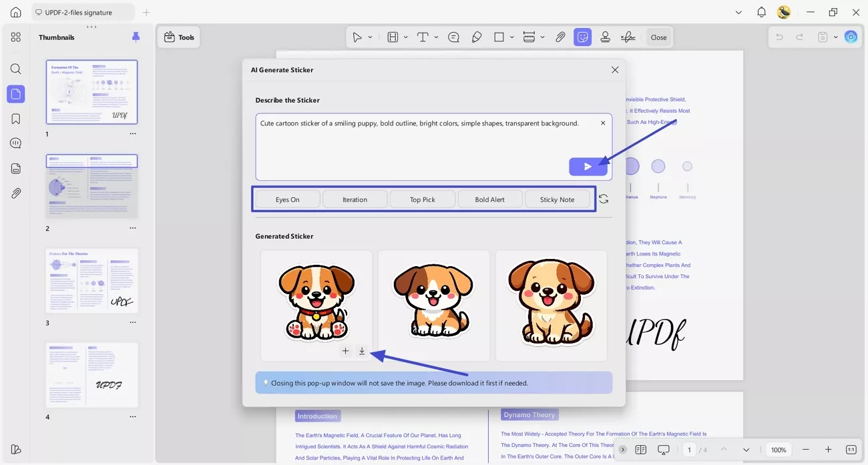Open the Search panel icon
Screen dimensions: 868x465
[x=16, y=69]
